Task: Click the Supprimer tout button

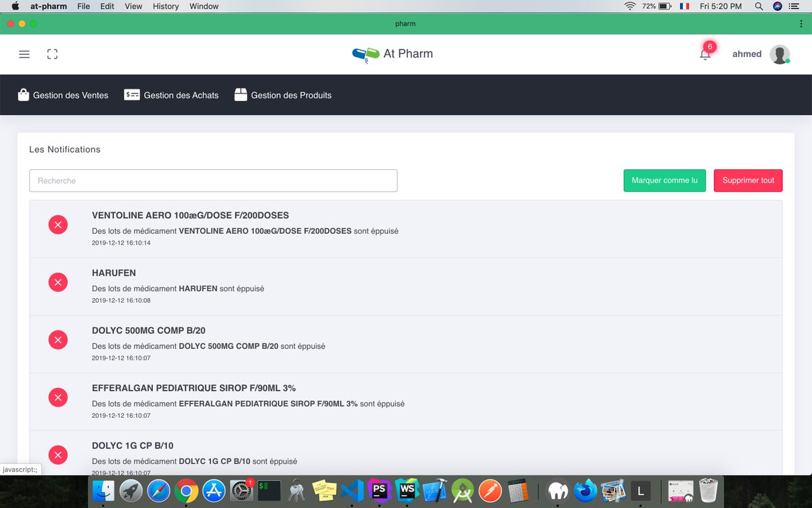Action: coord(748,181)
